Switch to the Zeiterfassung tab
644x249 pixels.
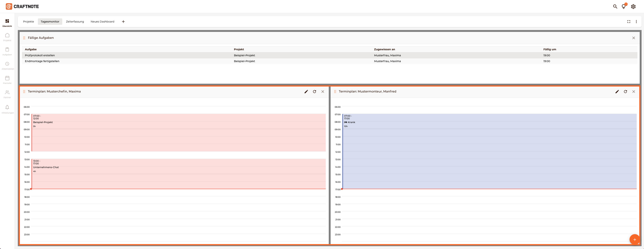tap(75, 22)
